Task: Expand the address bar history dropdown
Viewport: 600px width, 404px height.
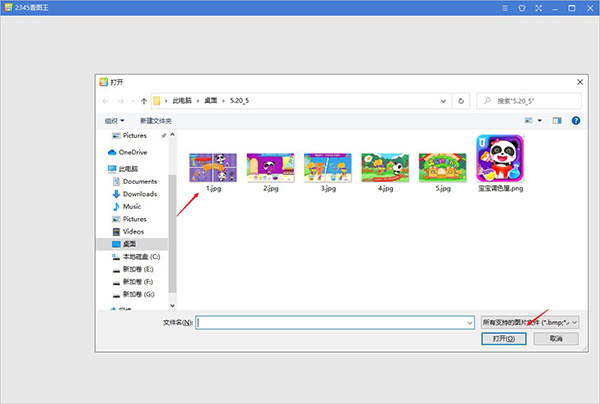Action: click(443, 101)
